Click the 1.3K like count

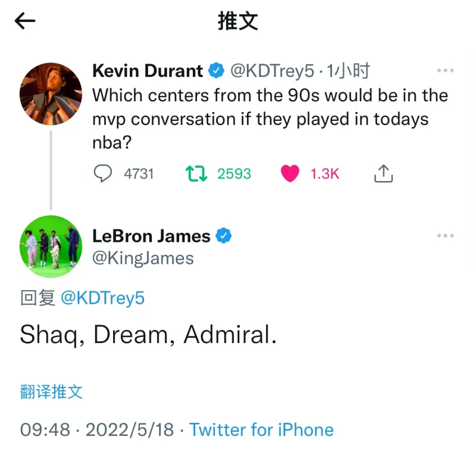pos(325,174)
